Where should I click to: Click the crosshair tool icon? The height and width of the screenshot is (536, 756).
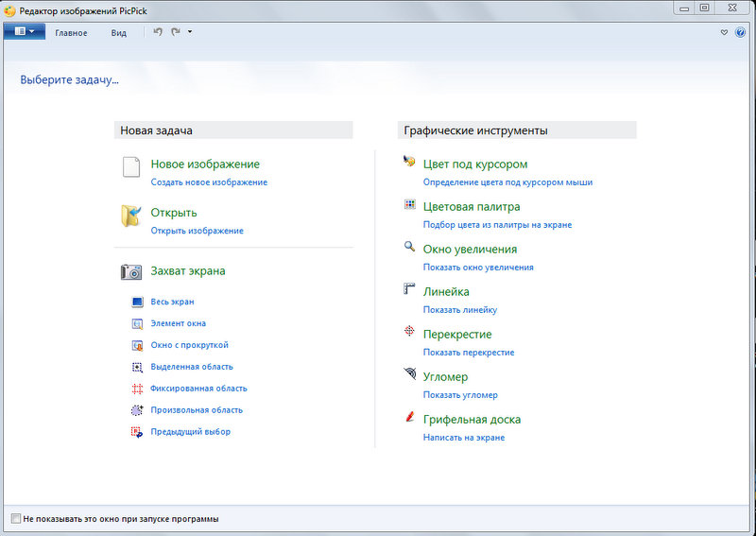409,331
